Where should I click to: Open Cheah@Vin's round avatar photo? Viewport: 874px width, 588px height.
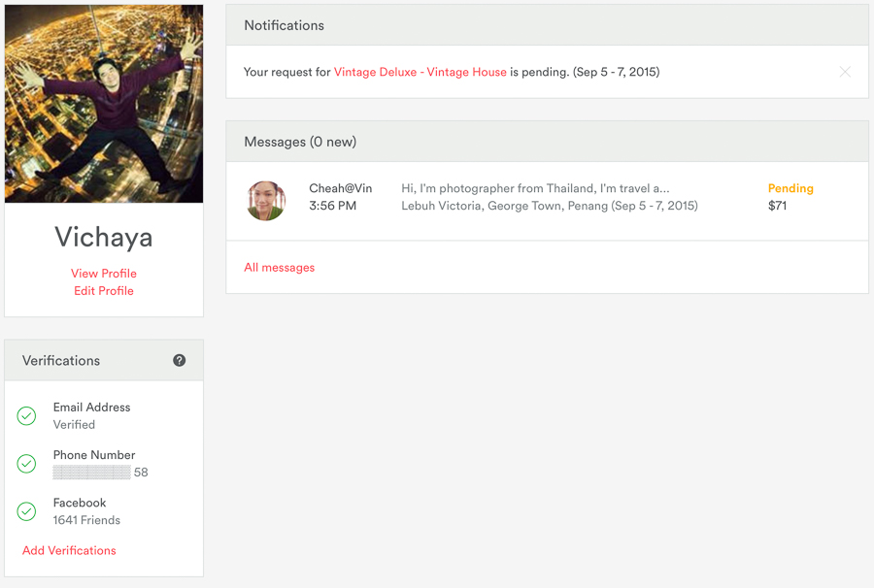pyautogui.click(x=266, y=201)
